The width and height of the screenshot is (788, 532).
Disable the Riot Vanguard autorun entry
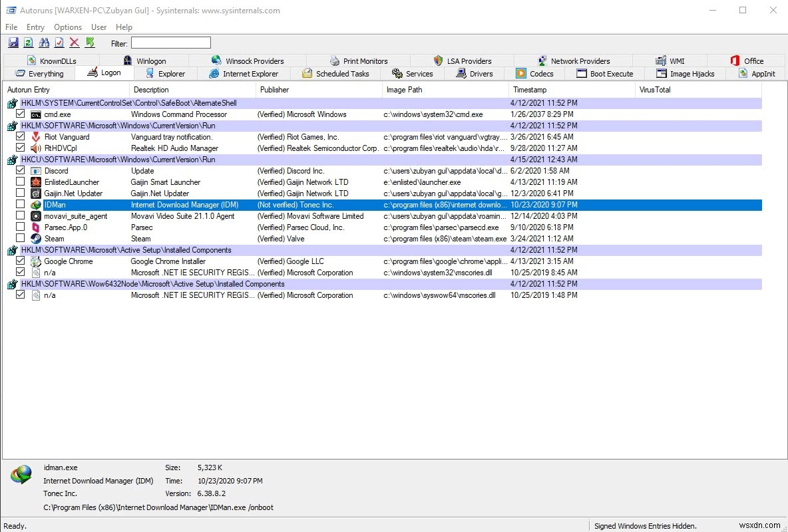coord(21,136)
